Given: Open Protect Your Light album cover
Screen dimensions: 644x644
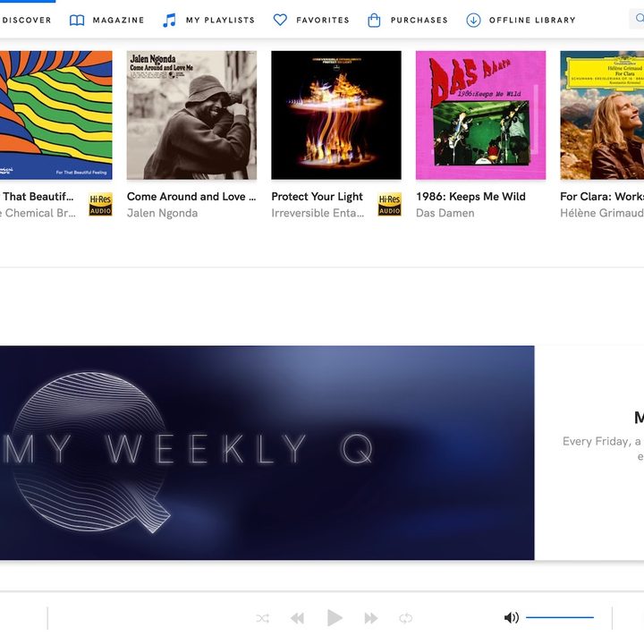Looking at the screenshot, I should point(336,115).
